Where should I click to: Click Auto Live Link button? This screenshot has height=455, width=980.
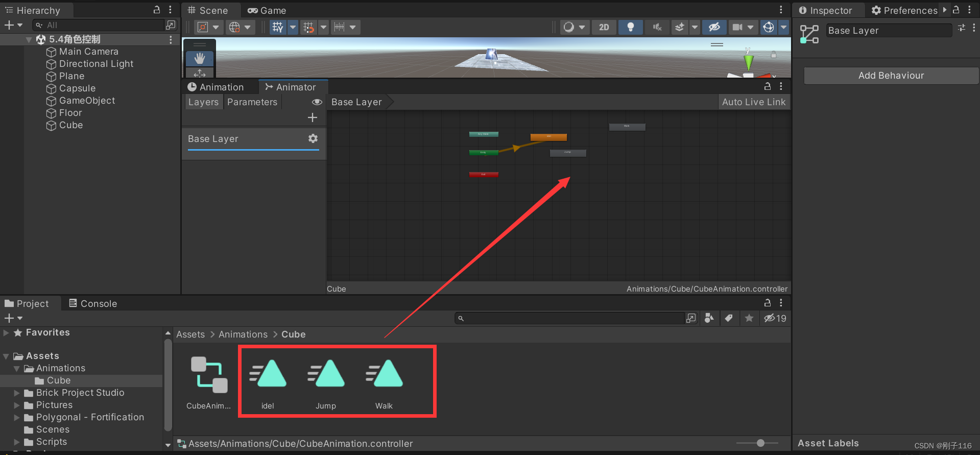pos(754,102)
